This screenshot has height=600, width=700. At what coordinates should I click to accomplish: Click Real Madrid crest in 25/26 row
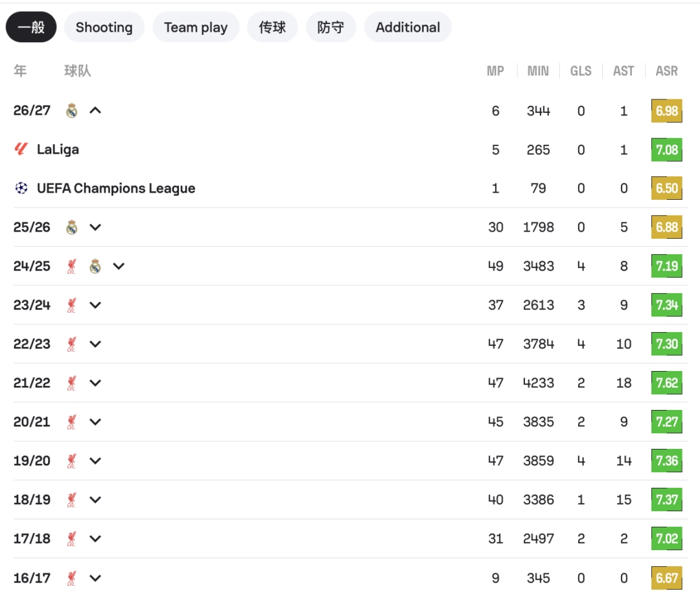pyautogui.click(x=71, y=227)
